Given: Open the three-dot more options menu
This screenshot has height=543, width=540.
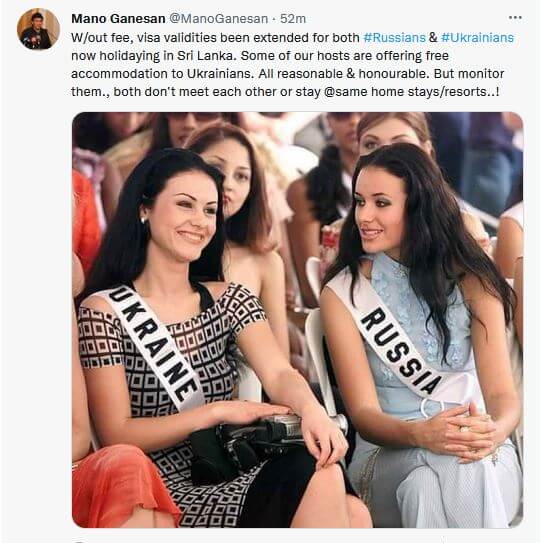Looking at the screenshot, I should 515,18.
